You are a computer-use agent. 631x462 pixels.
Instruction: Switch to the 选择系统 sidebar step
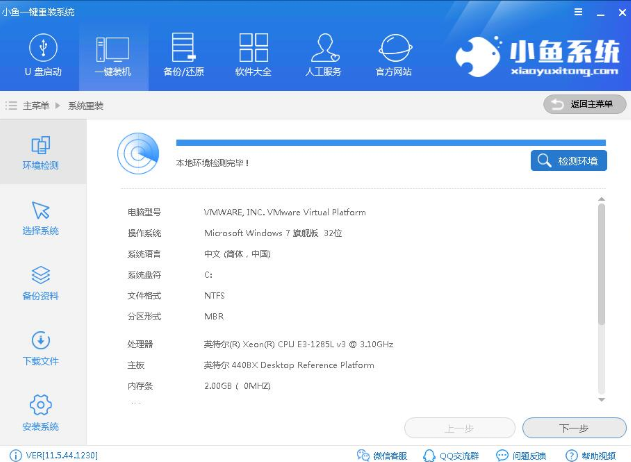click(x=41, y=218)
